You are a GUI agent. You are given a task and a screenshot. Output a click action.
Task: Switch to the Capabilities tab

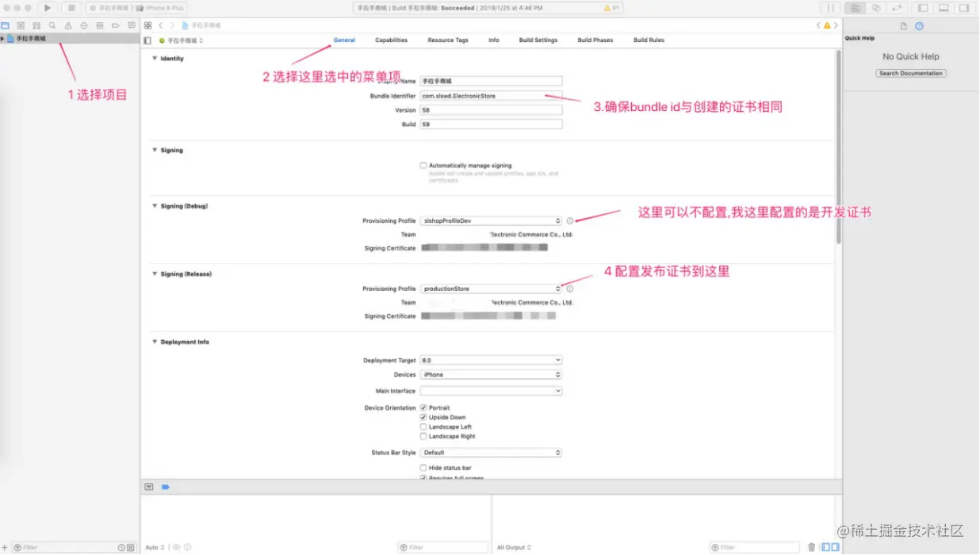(x=392, y=40)
